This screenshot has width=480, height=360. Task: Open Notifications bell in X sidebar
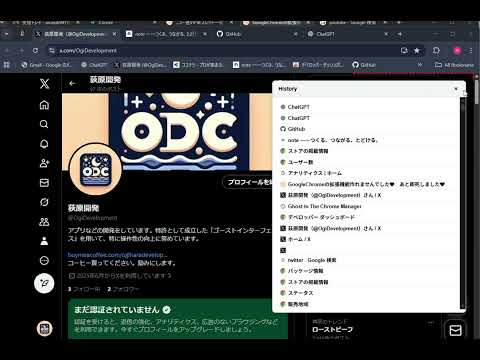pyautogui.click(x=44, y=144)
